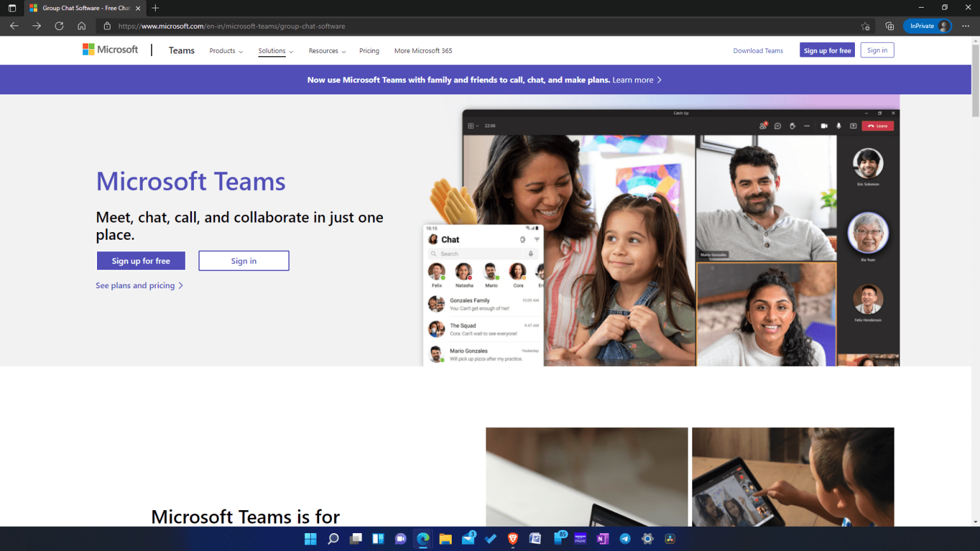Select Pricing in the navigation bar
The image size is (980, 551).
tap(369, 50)
